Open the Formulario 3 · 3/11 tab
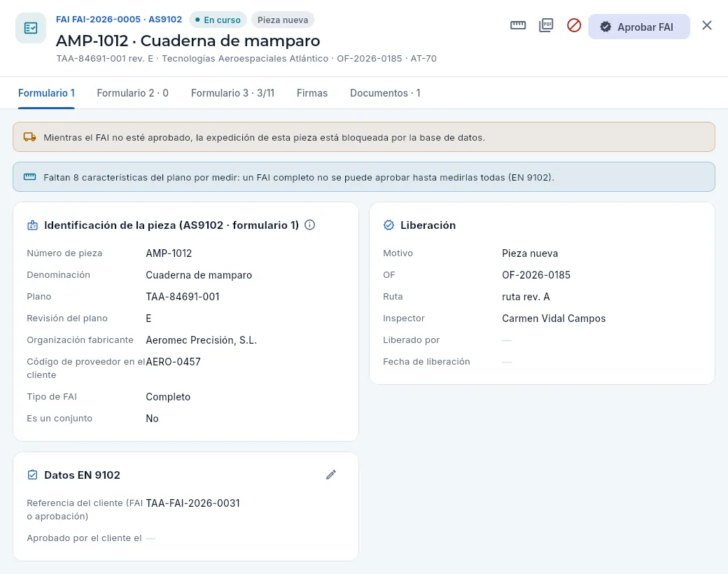The height and width of the screenshot is (574, 728). point(232,93)
